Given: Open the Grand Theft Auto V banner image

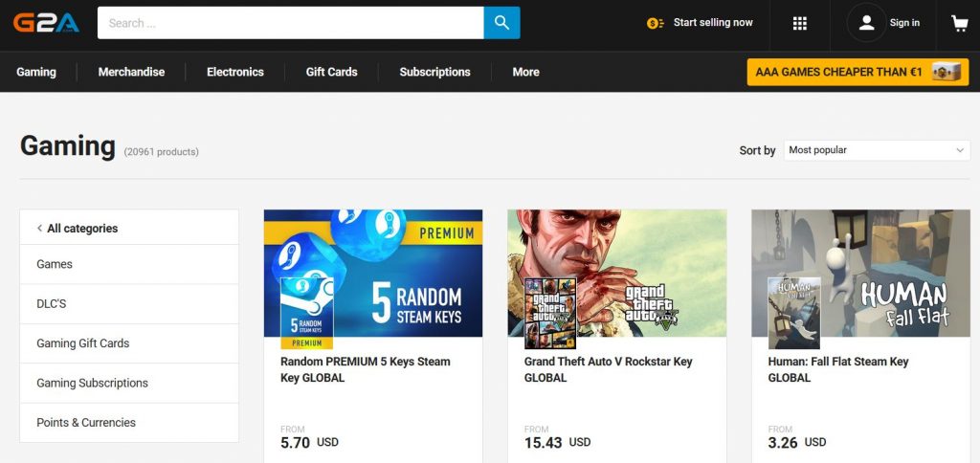Looking at the screenshot, I should (617, 273).
